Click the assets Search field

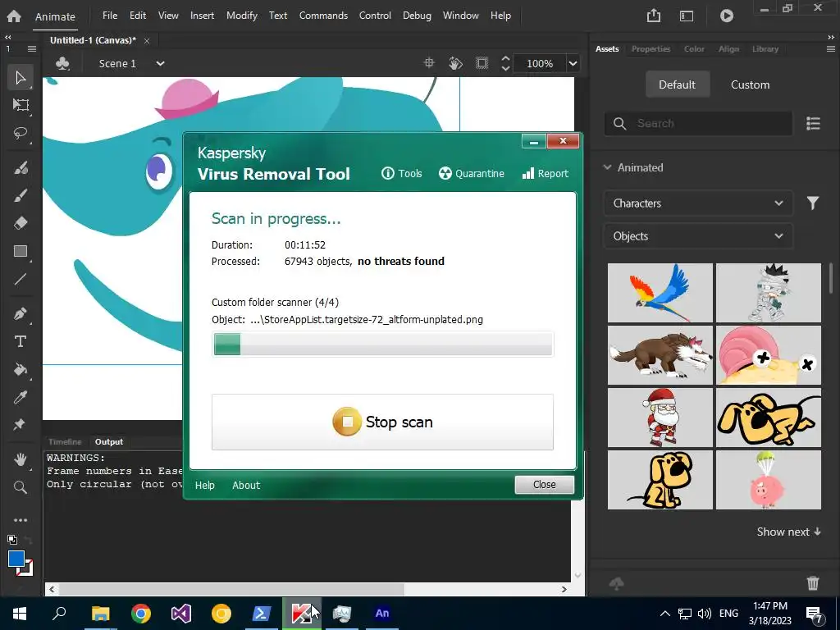[698, 123]
